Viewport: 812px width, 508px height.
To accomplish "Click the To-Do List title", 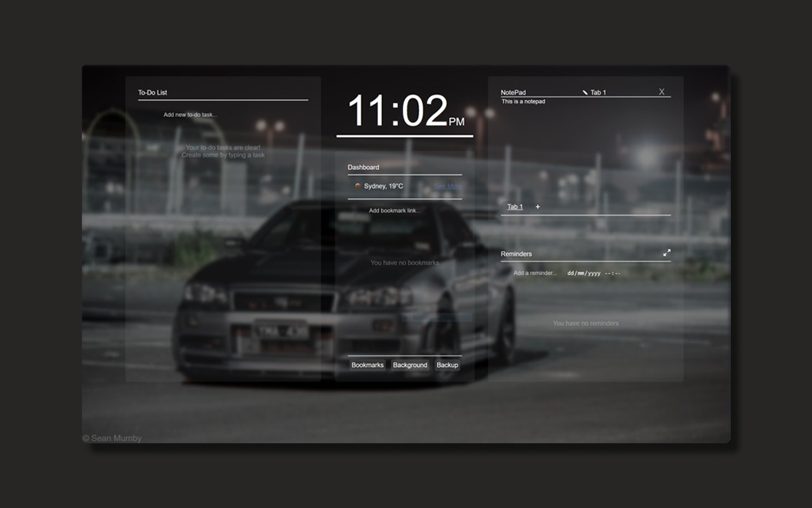I will tap(152, 91).
